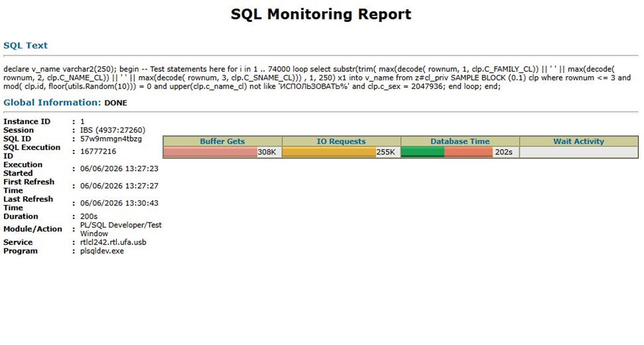Click the Execution Started timestamp
Viewport: 644px width, 345px height.
(119, 168)
